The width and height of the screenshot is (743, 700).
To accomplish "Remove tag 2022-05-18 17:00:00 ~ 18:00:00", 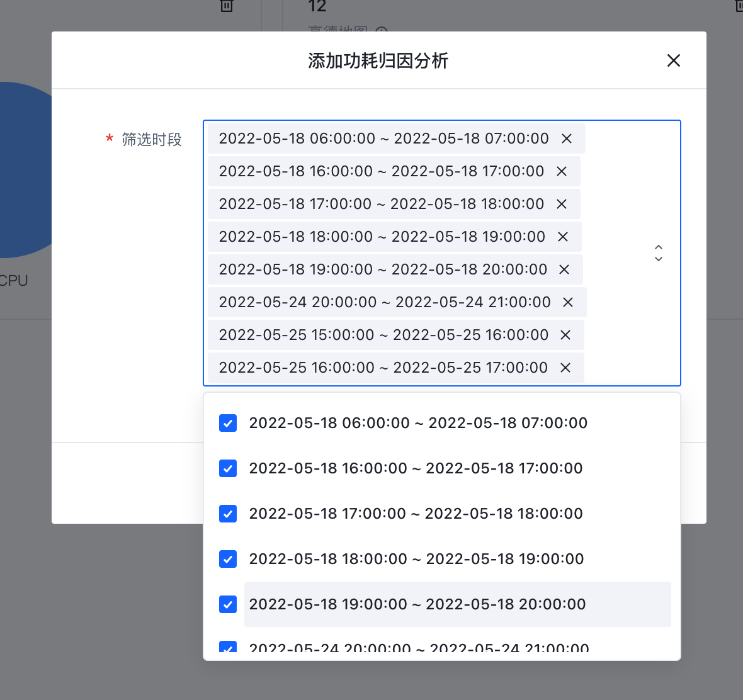I will pyautogui.click(x=562, y=204).
